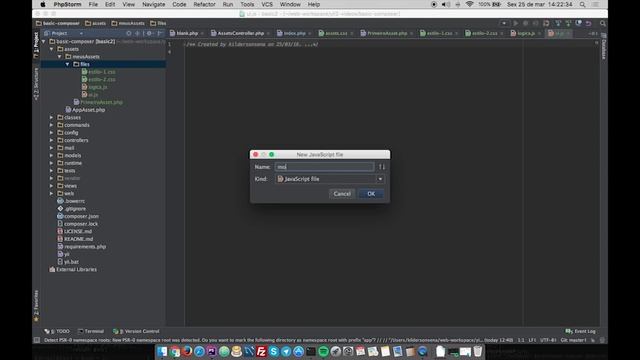Viewport: 640px width, 360px height.
Task: Open the Version Control tool window
Action: click(x=136, y=331)
